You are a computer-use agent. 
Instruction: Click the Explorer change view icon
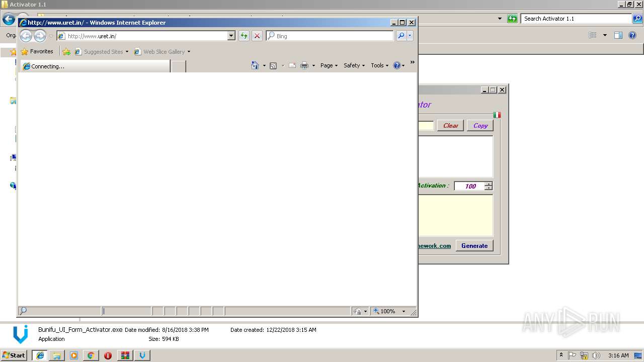(x=593, y=35)
